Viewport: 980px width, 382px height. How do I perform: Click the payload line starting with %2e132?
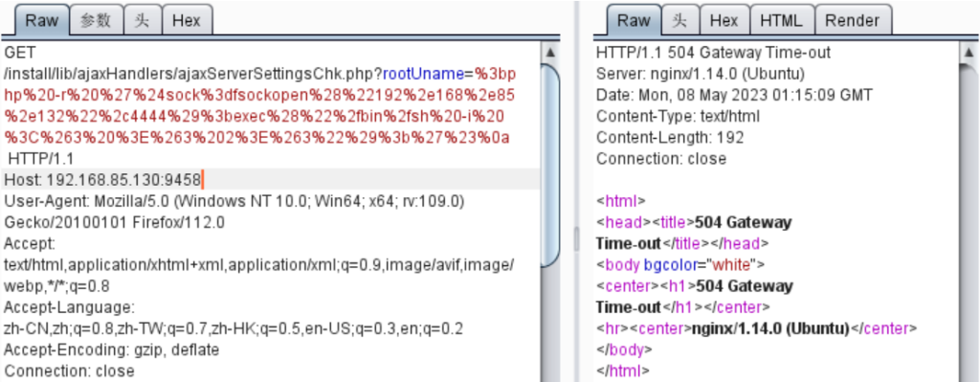tap(255, 117)
